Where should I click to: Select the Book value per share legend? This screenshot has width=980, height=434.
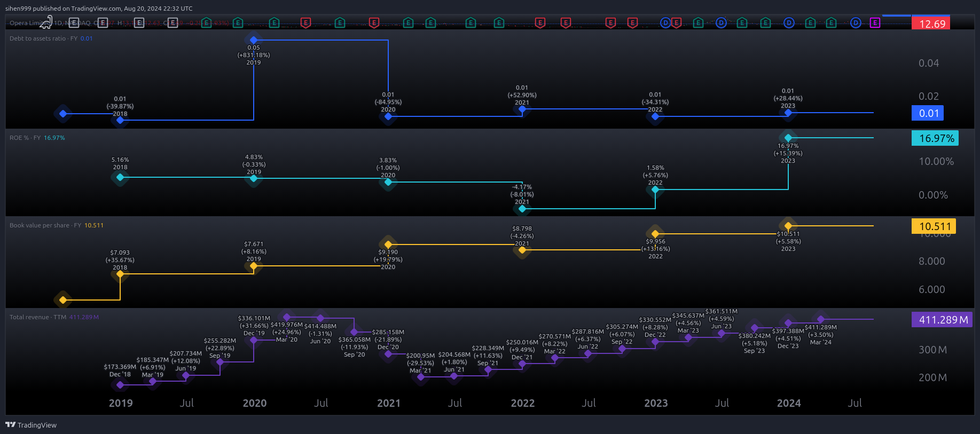pyautogui.click(x=57, y=225)
